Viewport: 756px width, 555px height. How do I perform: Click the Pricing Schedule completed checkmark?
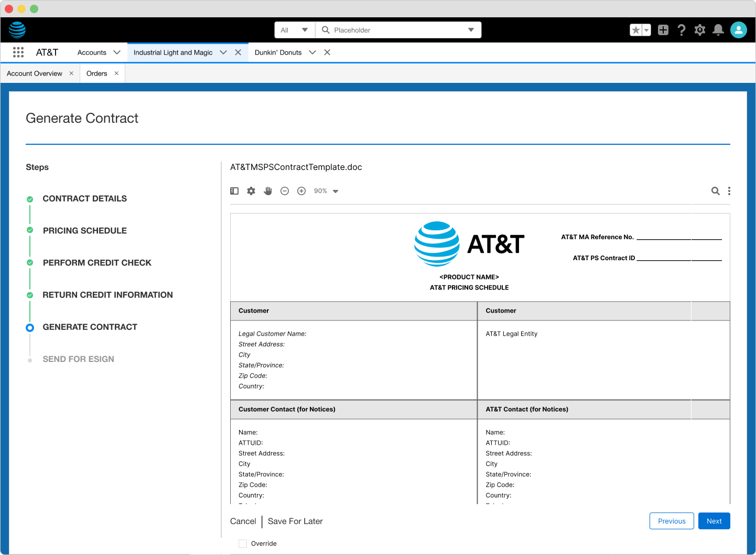click(30, 230)
